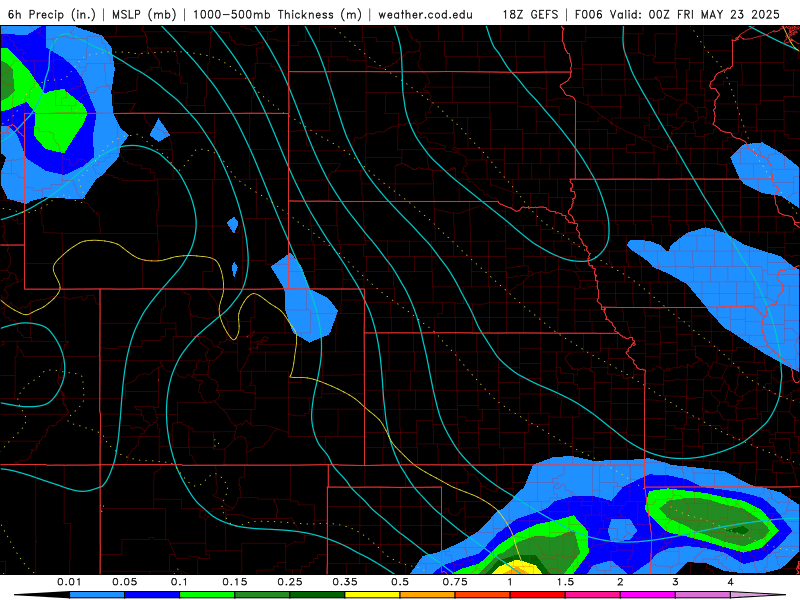Click the light blue 0.01–0.05 legend swatch
800x600 pixels.
click(97, 595)
